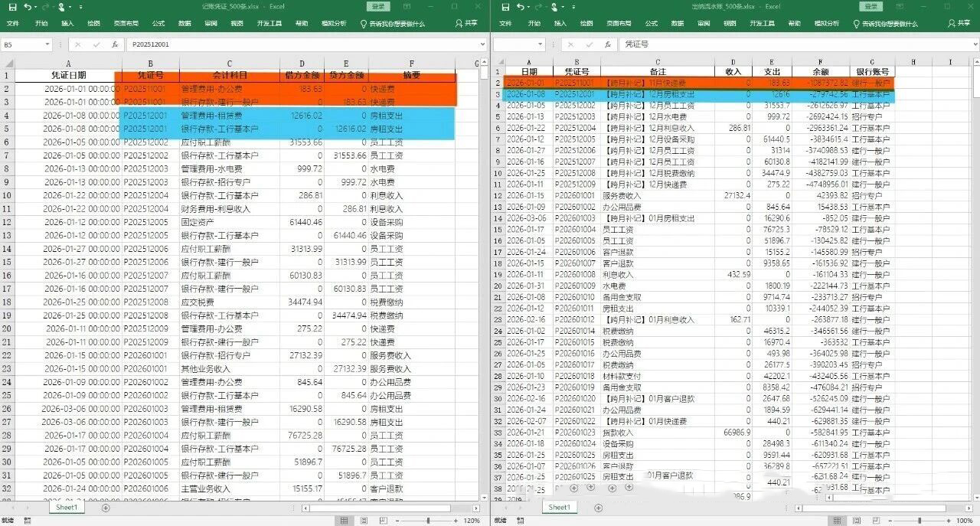Click the Save icon in right workbook

[x=507, y=7]
